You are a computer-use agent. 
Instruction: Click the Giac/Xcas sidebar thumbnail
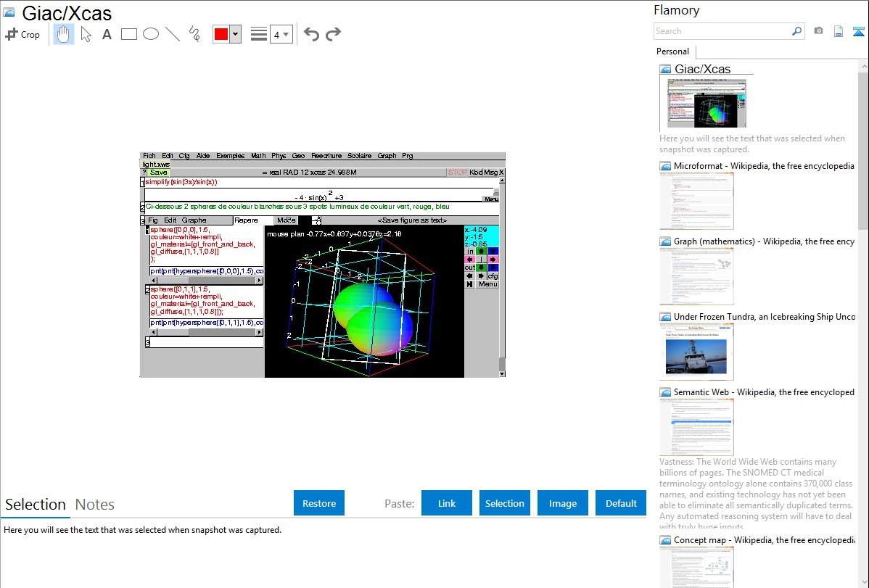pos(707,103)
